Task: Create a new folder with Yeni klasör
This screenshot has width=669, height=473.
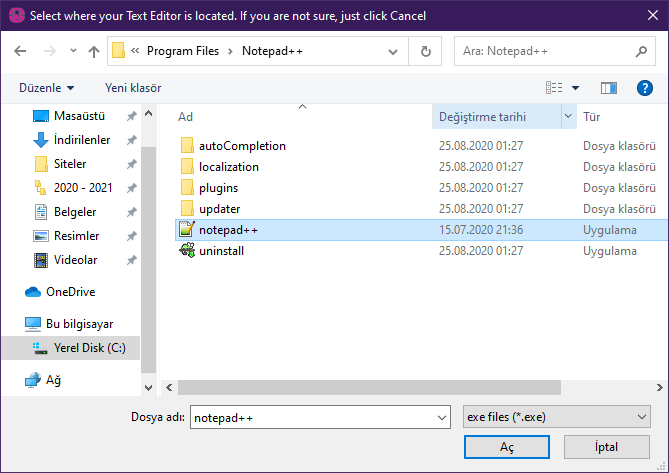Action: tap(133, 88)
